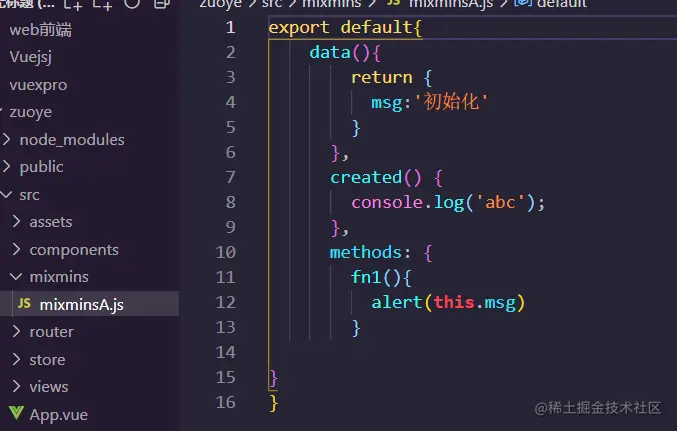
Task: Click the closing brace on line 16
Action: click(x=274, y=403)
